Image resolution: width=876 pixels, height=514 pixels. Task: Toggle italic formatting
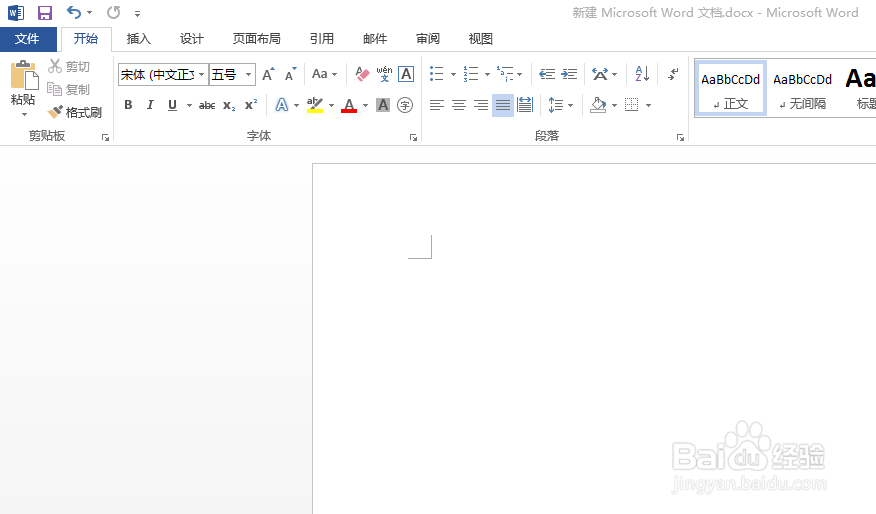[x=150, y=104]
